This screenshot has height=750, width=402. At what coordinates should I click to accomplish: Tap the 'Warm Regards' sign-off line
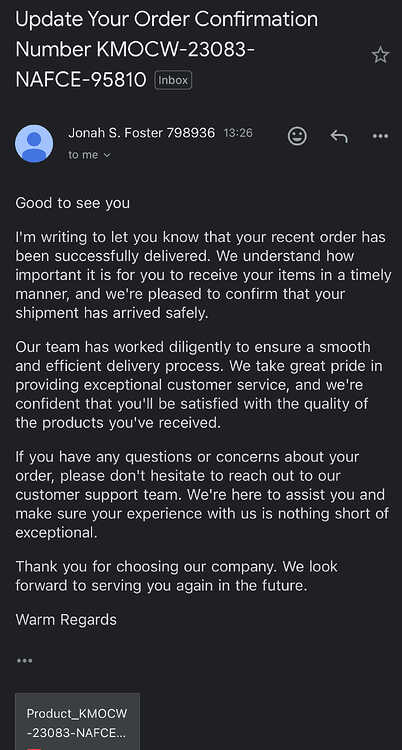click(x=66, y=619)
